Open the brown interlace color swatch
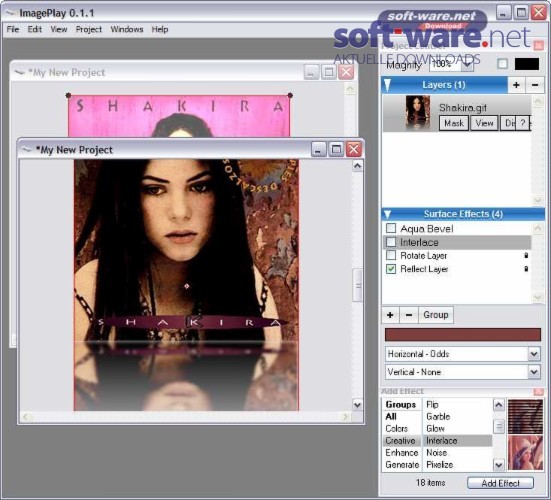The width and height of the screenshot is (551, 500). [463, 335]
